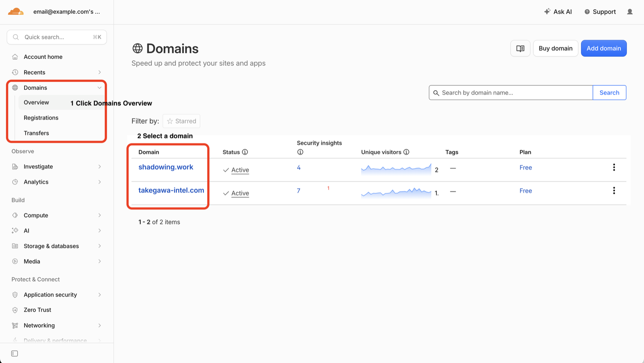Click the Domain column header
Screen dimensions: 644x363
[149, 152]
